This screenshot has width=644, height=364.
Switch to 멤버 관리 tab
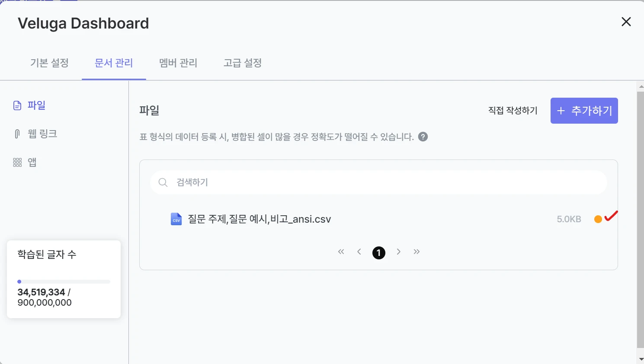click(x=178, y=63)
